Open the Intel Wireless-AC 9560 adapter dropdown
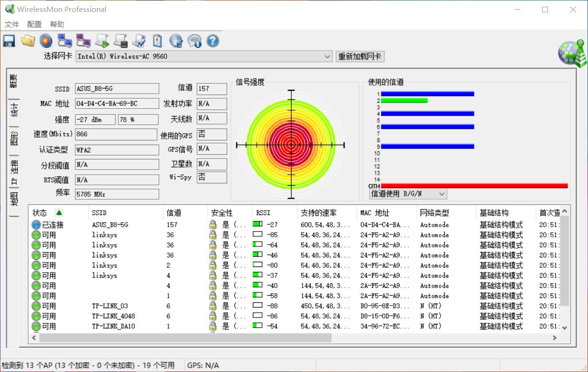The height and width of the screenshot is (372, 588). click(x=327, y=56)
